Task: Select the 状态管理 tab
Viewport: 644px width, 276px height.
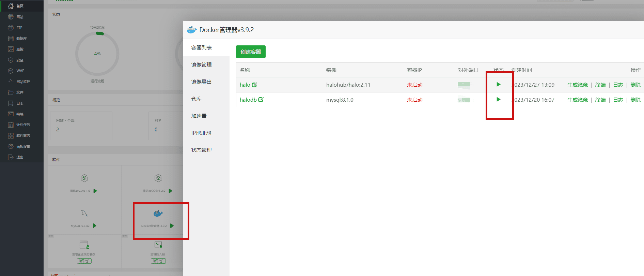Action: point(201,150)
